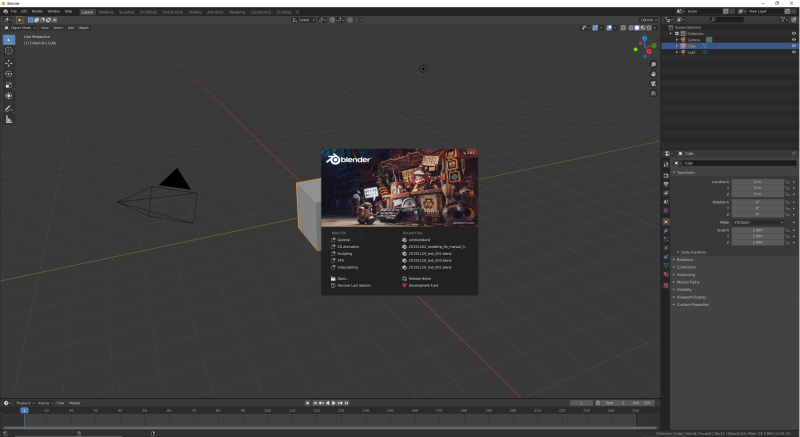Toggle visibility of the Camera object
Screen dimensions: 800x437
click(793, 40)
